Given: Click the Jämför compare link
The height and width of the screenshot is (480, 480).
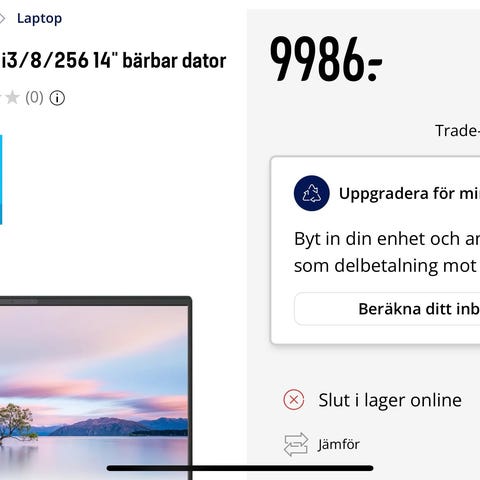Looking at the screenshot, I should pyautogui.click(x=338, y=444).
